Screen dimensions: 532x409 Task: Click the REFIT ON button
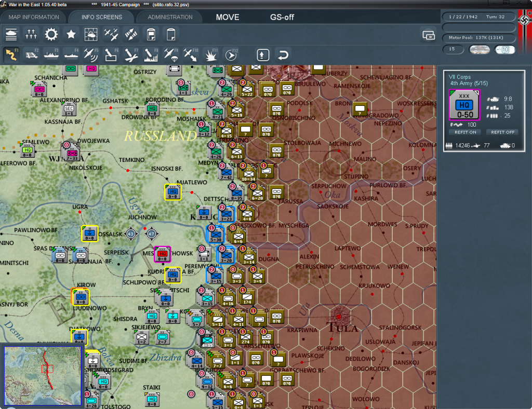pos(465,132)
